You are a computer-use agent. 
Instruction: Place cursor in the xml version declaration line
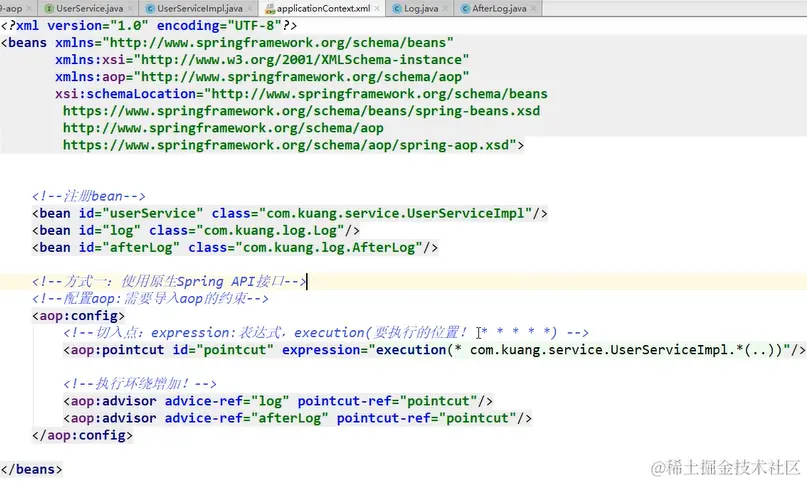[149, 26]
